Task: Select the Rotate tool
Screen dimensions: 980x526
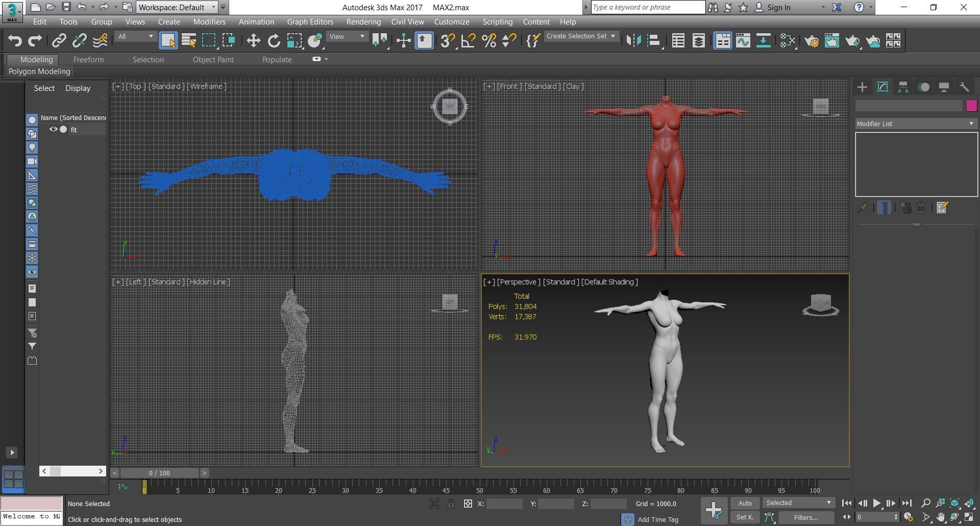Action: click(x=274, y=40)
